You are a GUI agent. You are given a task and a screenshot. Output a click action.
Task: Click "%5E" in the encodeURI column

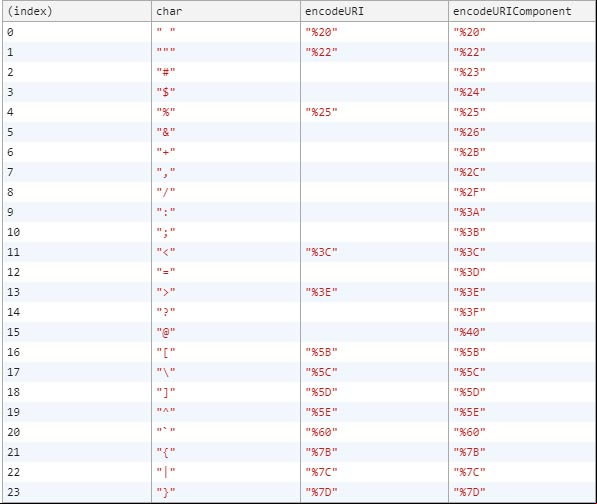click(321, 412)
